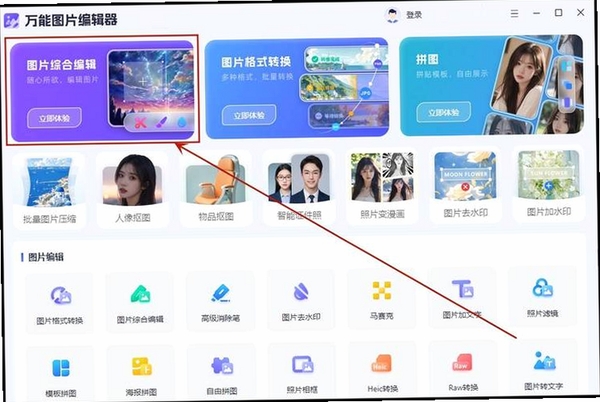
Task: Click the 图片编辑 section heading
Action: pyautogui.click(x=46, y=257)
